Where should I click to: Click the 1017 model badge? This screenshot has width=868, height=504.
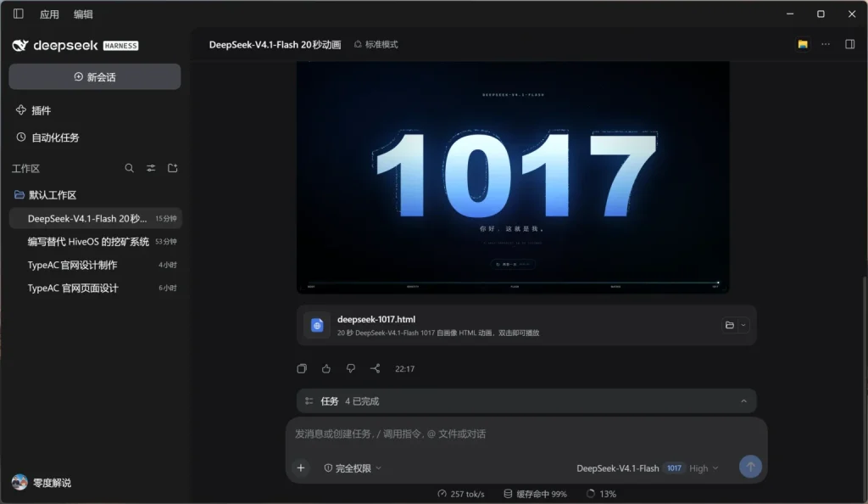674,468
